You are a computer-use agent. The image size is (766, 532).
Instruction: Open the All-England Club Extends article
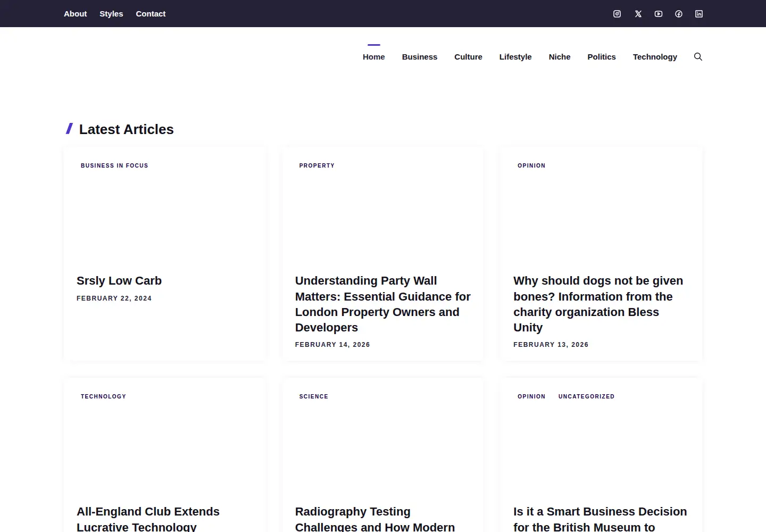point(148,519)
